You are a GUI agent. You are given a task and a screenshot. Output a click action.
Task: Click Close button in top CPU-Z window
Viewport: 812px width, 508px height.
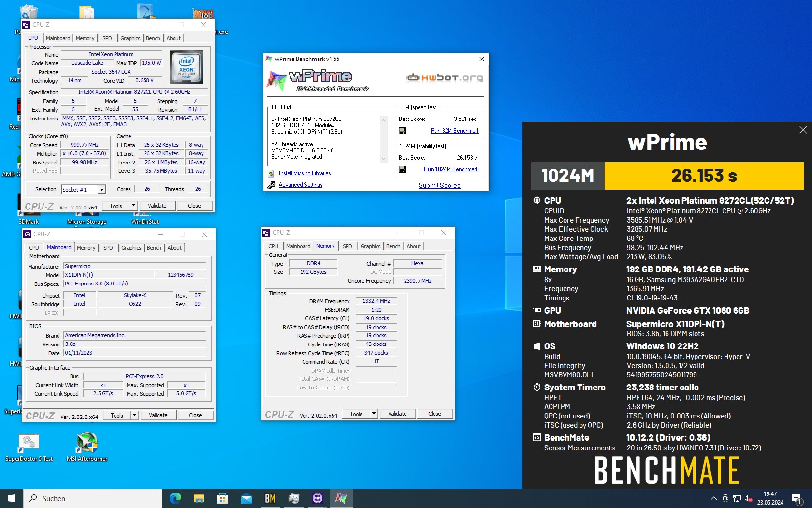194,206
